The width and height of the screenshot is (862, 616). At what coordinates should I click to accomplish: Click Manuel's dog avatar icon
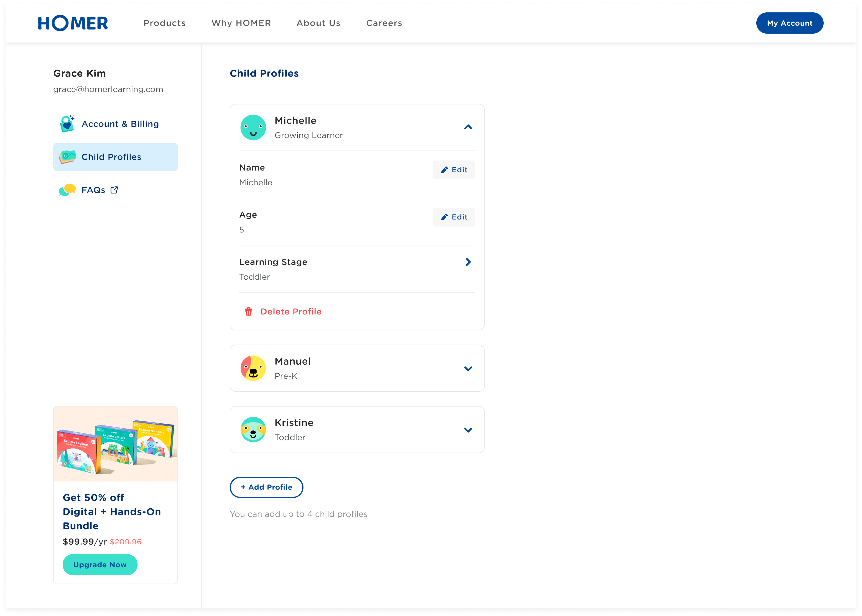[x=253, y=368]
